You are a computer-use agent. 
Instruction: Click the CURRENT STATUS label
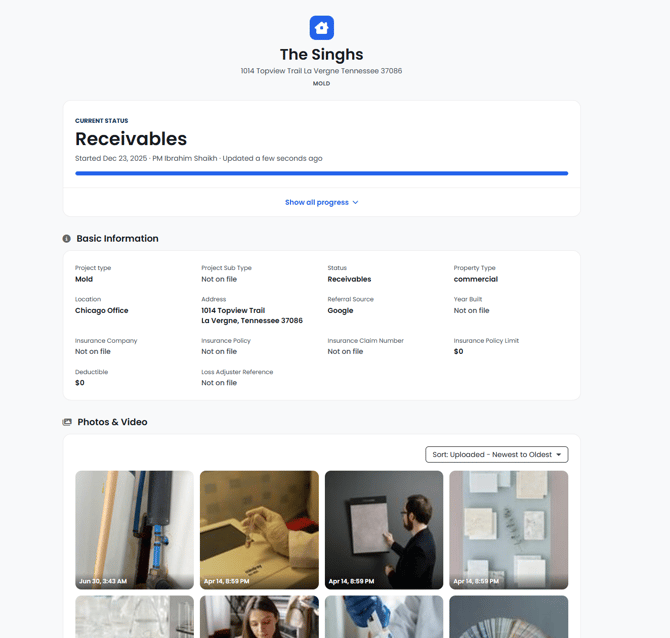pos(102,121)
